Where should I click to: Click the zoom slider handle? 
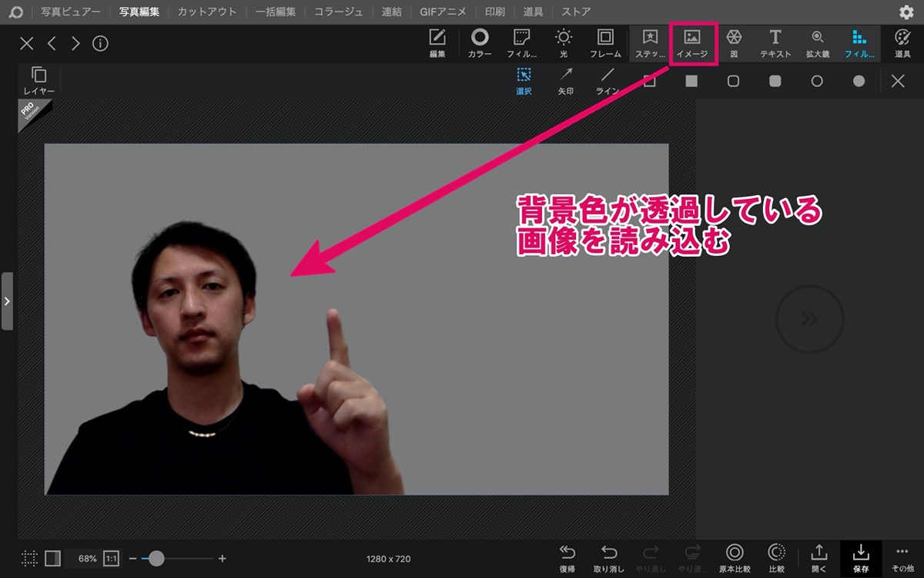click(x=156, y=558)
